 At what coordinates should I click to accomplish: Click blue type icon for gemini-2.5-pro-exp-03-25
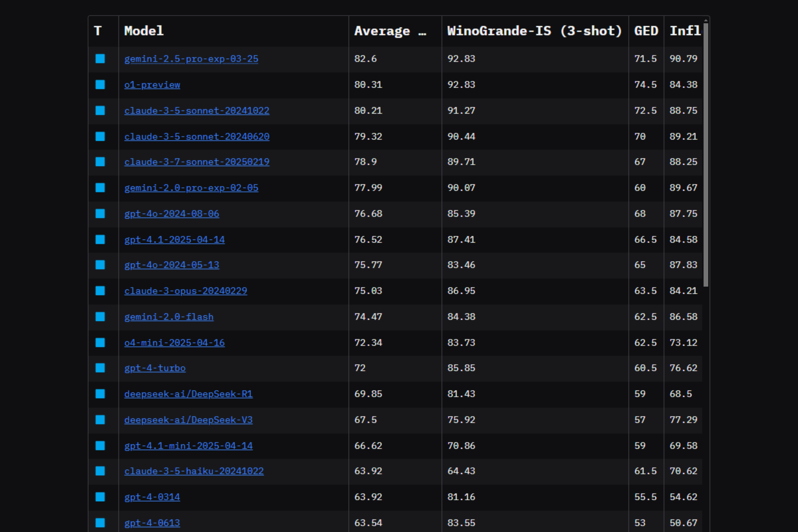click(x=100, y=59)
